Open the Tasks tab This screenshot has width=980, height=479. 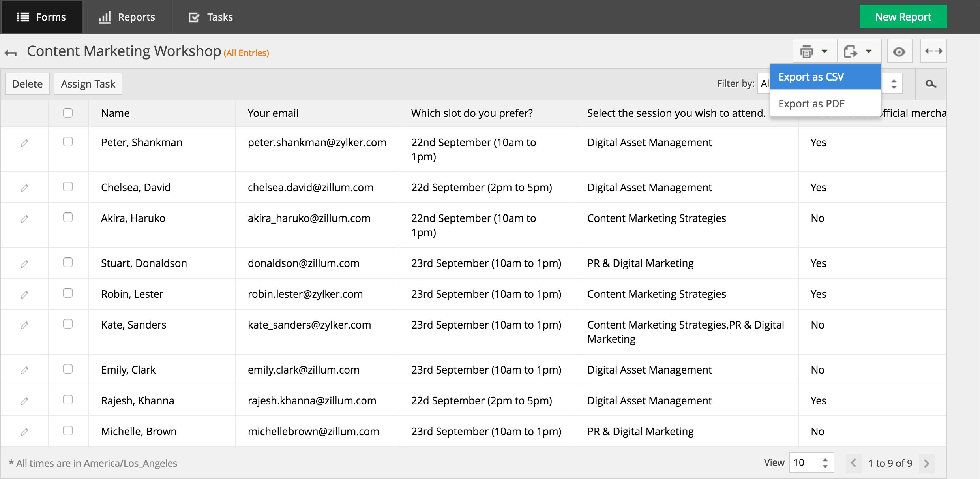211,17
